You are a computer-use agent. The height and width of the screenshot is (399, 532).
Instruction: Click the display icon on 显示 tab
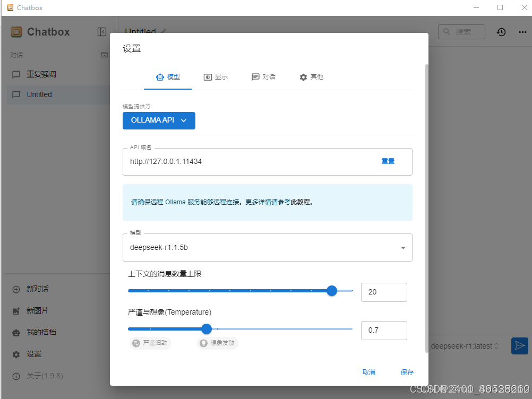pyautogui.click(x=208, y=77)
